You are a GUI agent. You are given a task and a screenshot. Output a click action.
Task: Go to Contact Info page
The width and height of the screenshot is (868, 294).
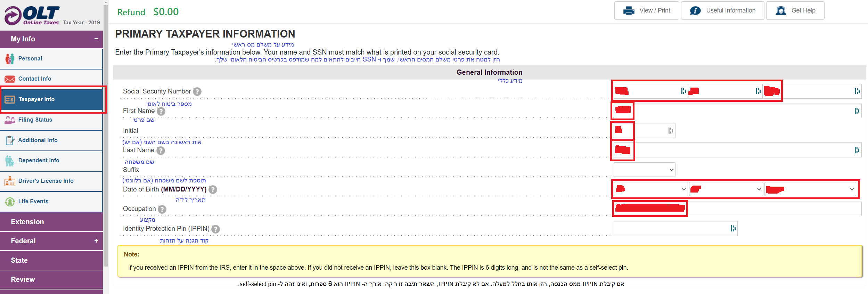(51, 79)
